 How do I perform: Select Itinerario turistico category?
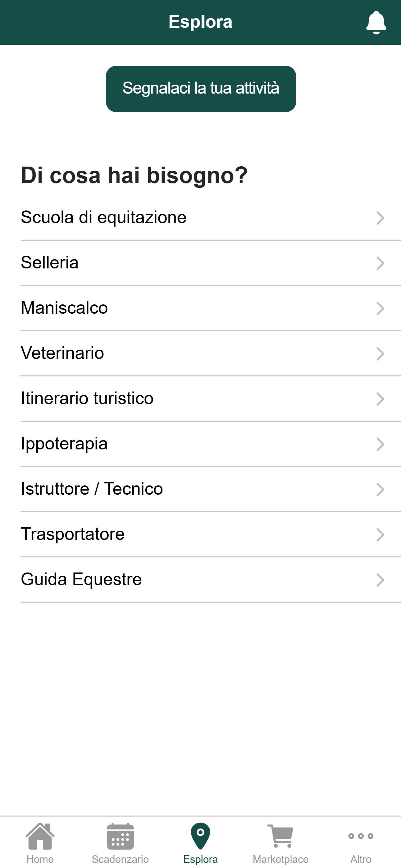tap(211, 399)
